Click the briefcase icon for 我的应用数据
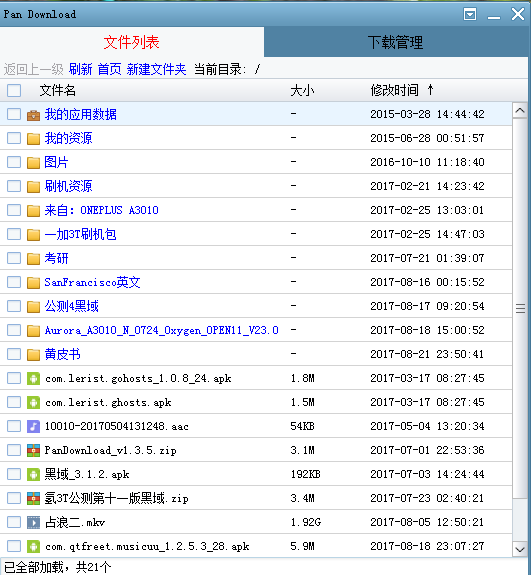The image size is (531, 575). (33, 115)
